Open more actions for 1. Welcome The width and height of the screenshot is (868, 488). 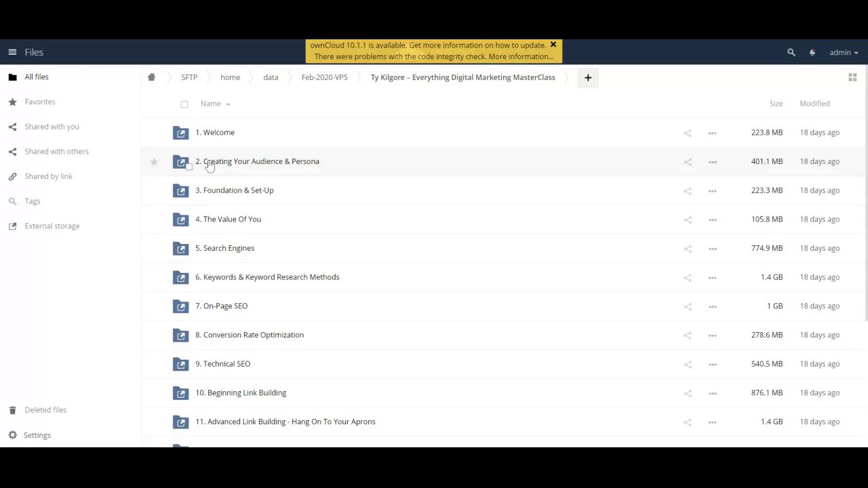pos(712,133)
